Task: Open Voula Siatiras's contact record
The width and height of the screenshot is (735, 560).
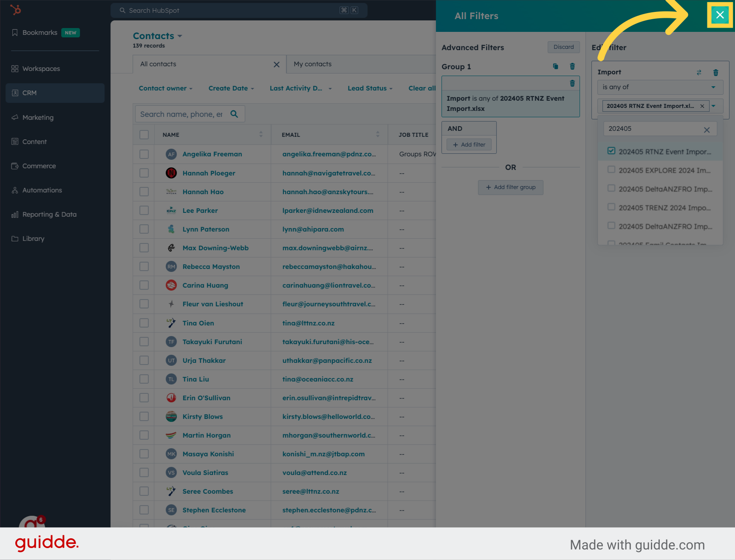Action: point(205,473)
